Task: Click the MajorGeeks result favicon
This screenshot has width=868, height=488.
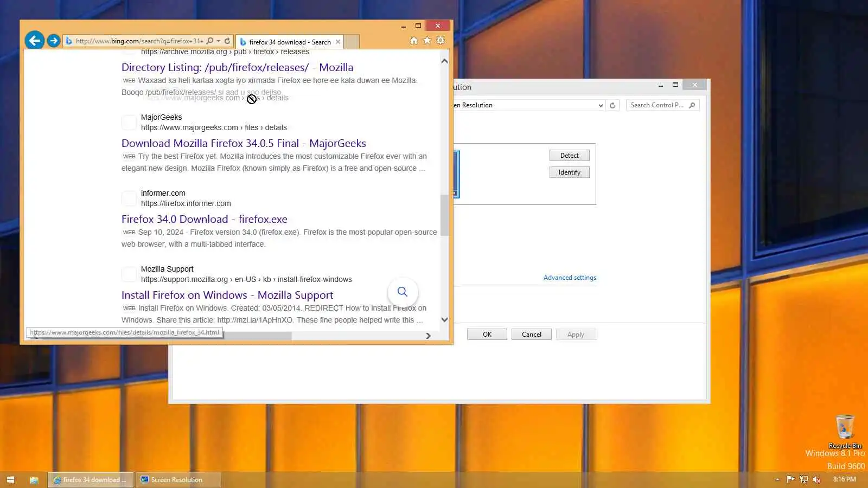Action: pyautogui.click(x=129, y=123)
